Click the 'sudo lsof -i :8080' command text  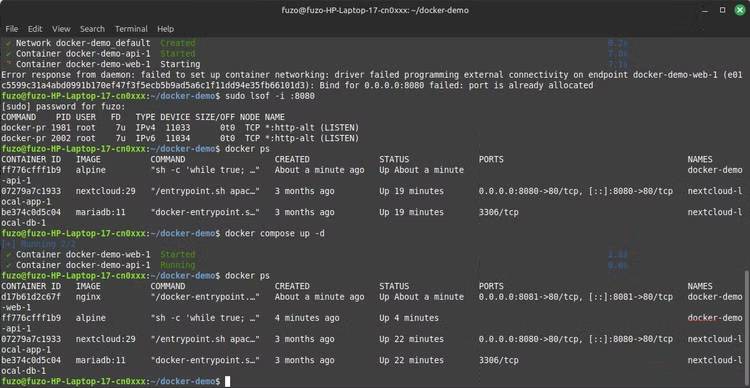270,96
